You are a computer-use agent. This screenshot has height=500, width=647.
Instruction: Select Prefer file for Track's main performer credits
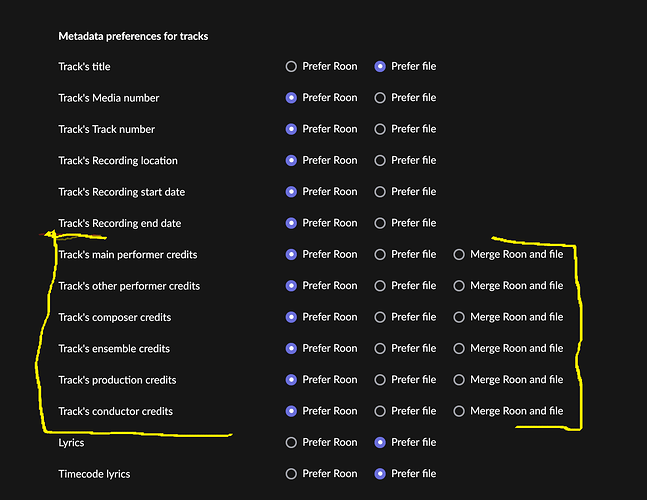(x=380, y=254)
